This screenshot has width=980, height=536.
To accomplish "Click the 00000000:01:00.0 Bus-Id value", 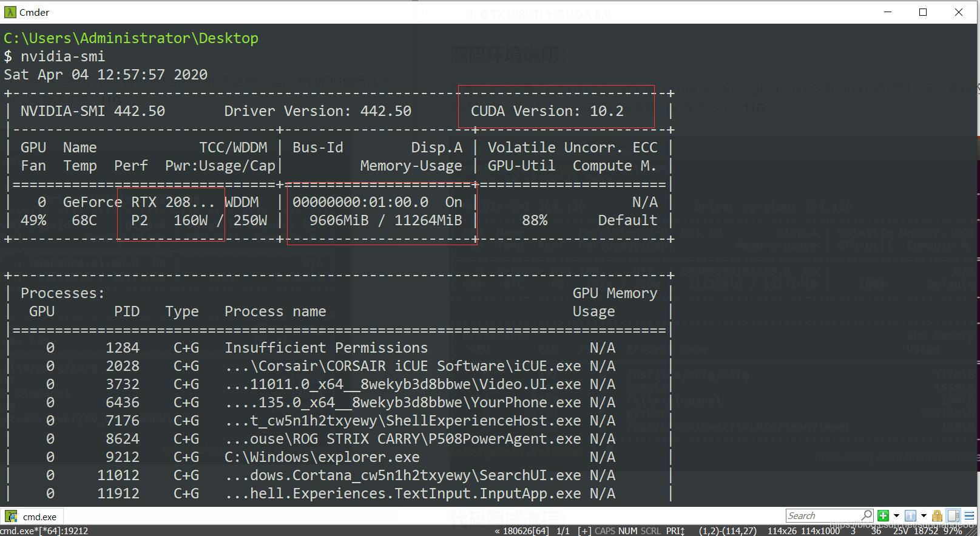I will click(x=360, y=202).
